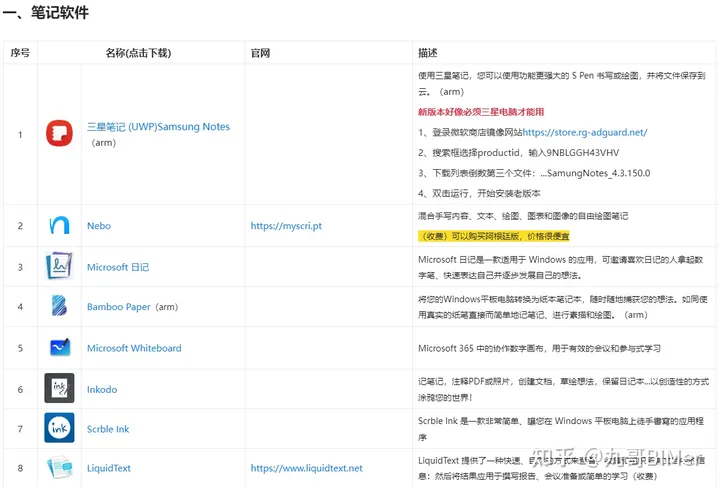Click the LiquidText description text

tap(561, 468)
